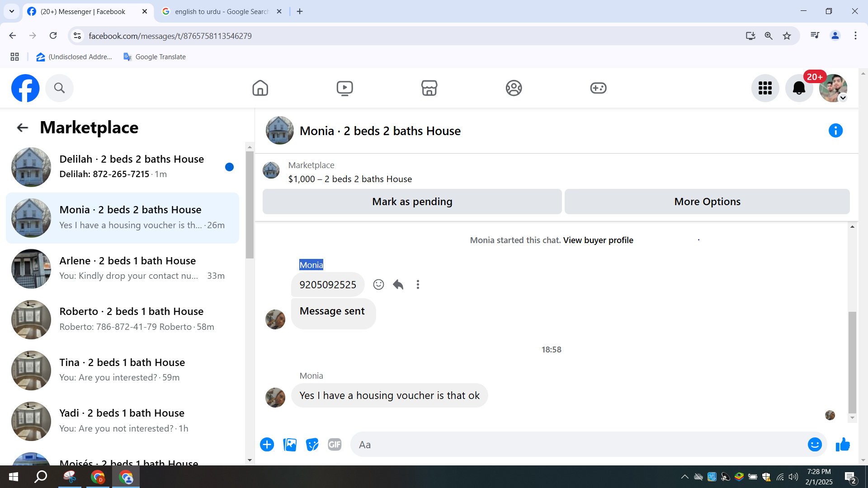Expand the account menu on profile picture

coord(843,98)
